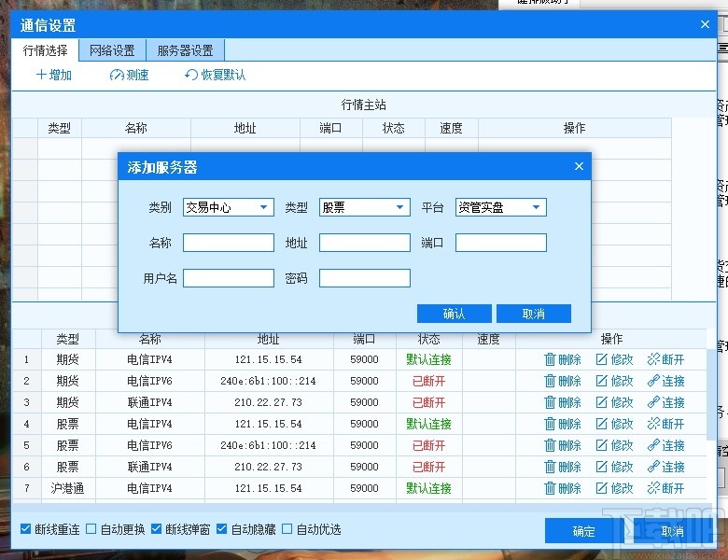Click address 210.22.27.73 in row 3
This screenshot has width=728, height=560.
click(x=269, y=402)
